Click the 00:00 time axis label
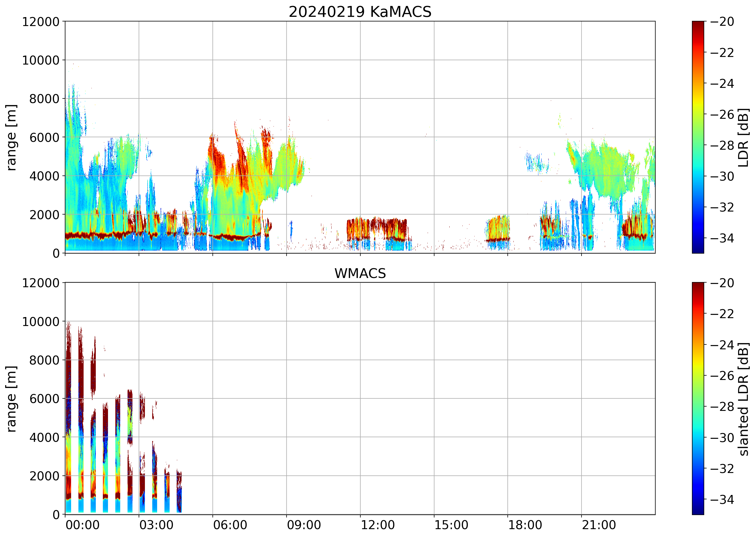The image size is (756, 537). tap(82, 525)
